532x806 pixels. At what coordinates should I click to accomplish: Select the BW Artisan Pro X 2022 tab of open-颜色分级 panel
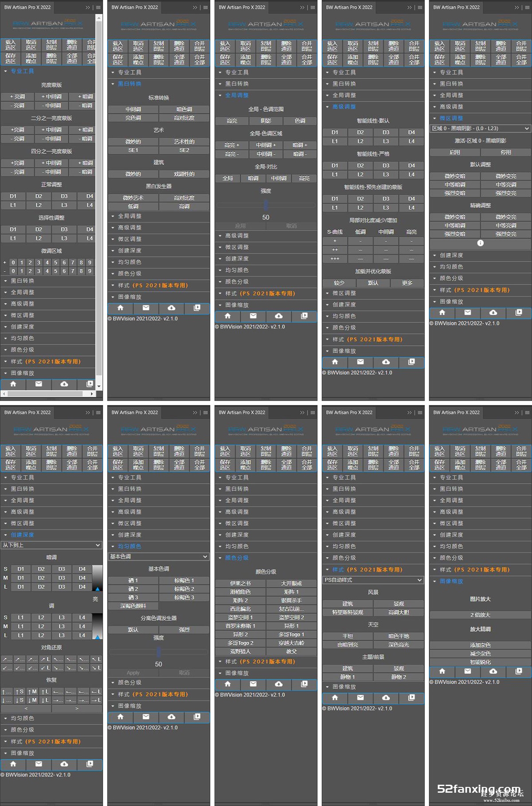point(242,413)
